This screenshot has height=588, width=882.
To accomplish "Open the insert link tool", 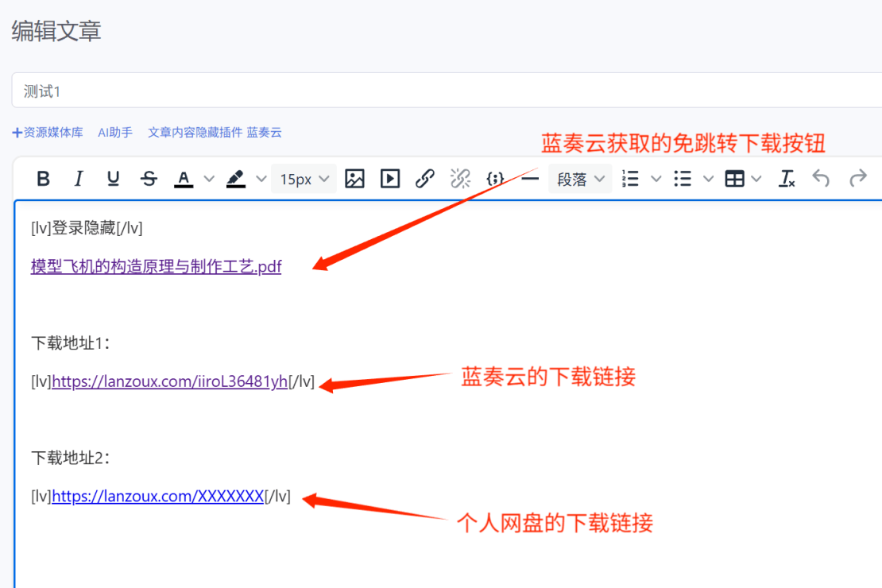I will pyautogui.click(x=424, y=178).
